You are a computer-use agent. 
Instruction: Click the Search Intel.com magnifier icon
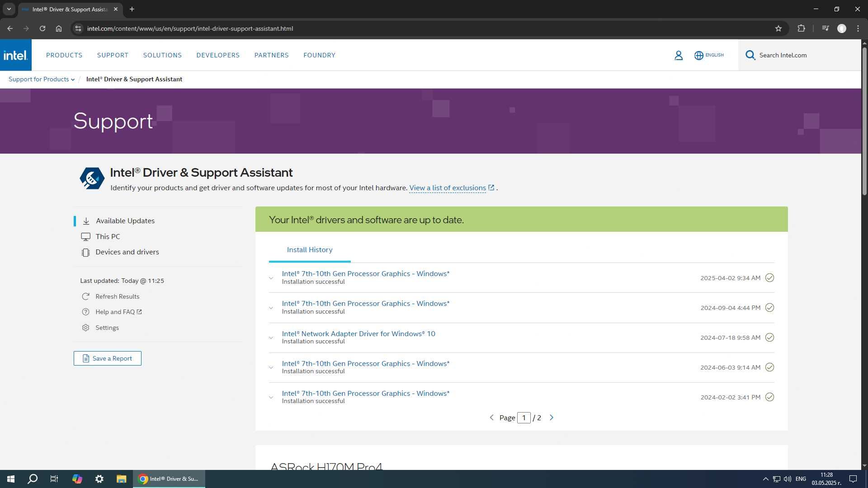pyautogui.click(x=750, y=55)
